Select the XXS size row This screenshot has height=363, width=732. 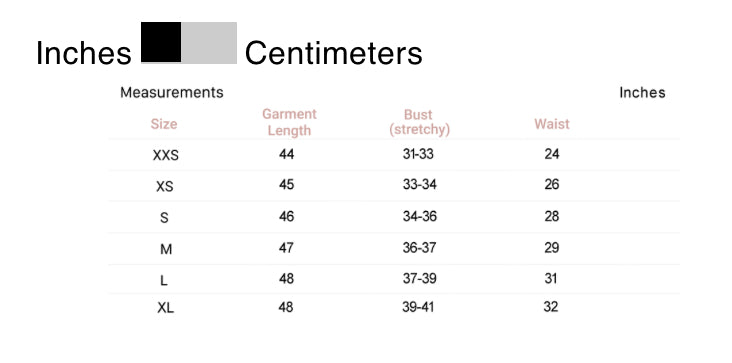tap(394, 155)
